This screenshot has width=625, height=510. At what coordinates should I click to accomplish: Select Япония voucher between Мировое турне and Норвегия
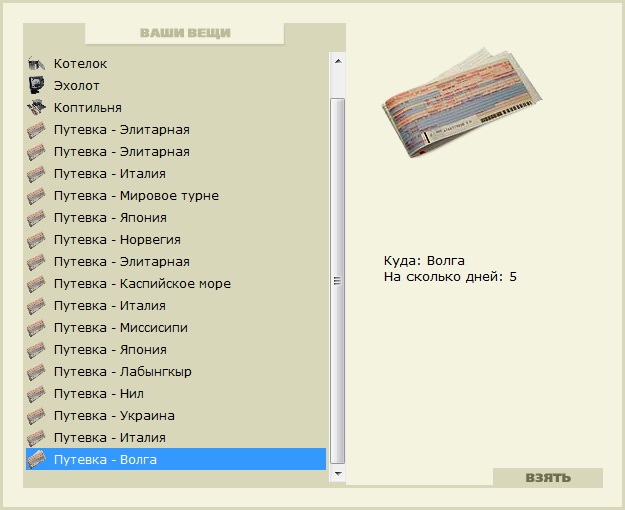click(x=110, y=217)
